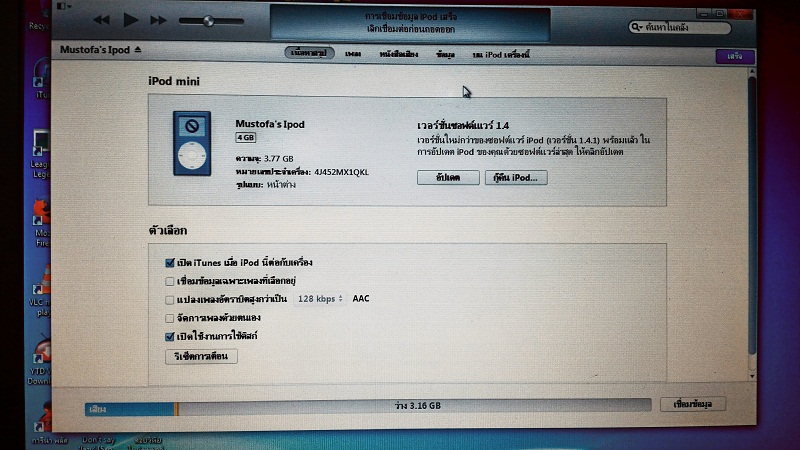Open the 'On this iPod' tab
Viewport: 800px width, 450px height.
[501, 55]
